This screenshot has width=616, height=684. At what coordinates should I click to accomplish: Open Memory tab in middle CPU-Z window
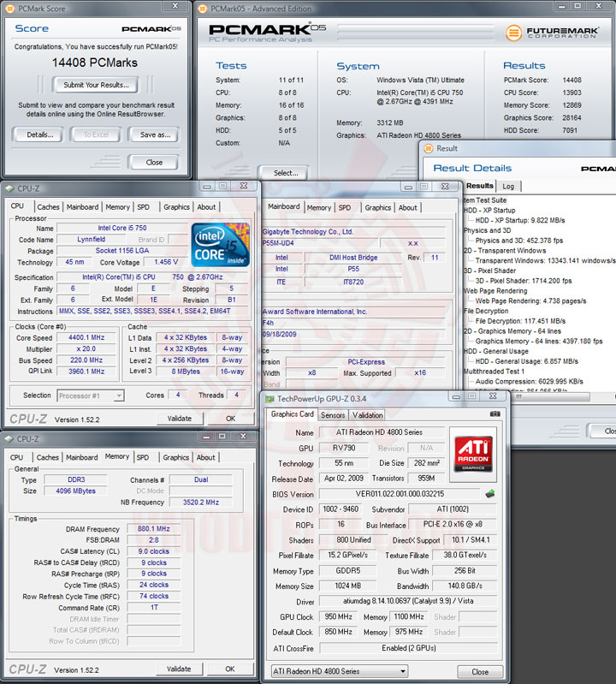[319, 208]
